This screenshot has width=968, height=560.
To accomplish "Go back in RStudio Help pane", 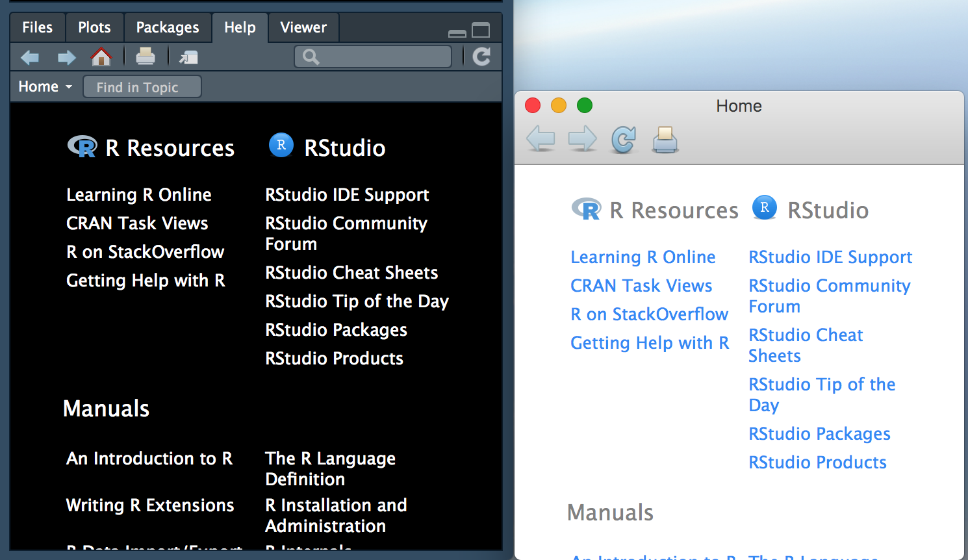I will tap(30, 58).
